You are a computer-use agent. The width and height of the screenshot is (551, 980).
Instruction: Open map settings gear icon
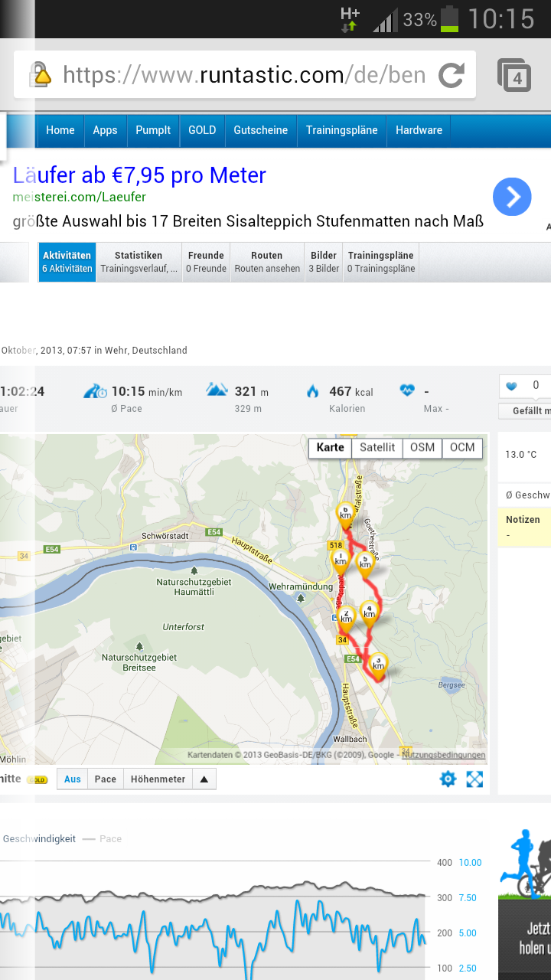click(448, 779)
